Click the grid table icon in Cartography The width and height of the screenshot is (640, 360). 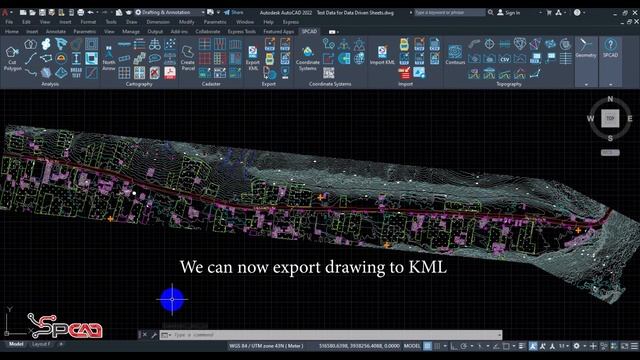(124, 73)
